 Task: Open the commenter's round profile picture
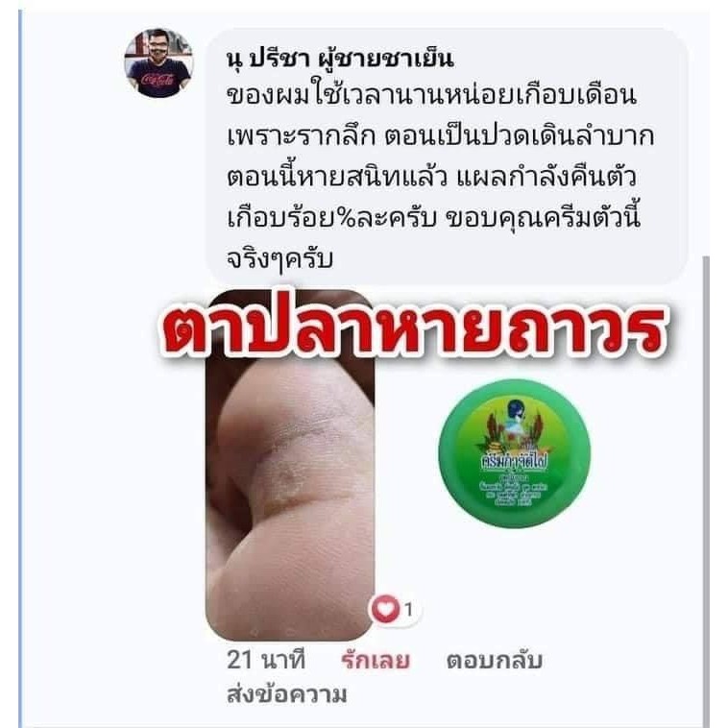(x=158, y=63)
